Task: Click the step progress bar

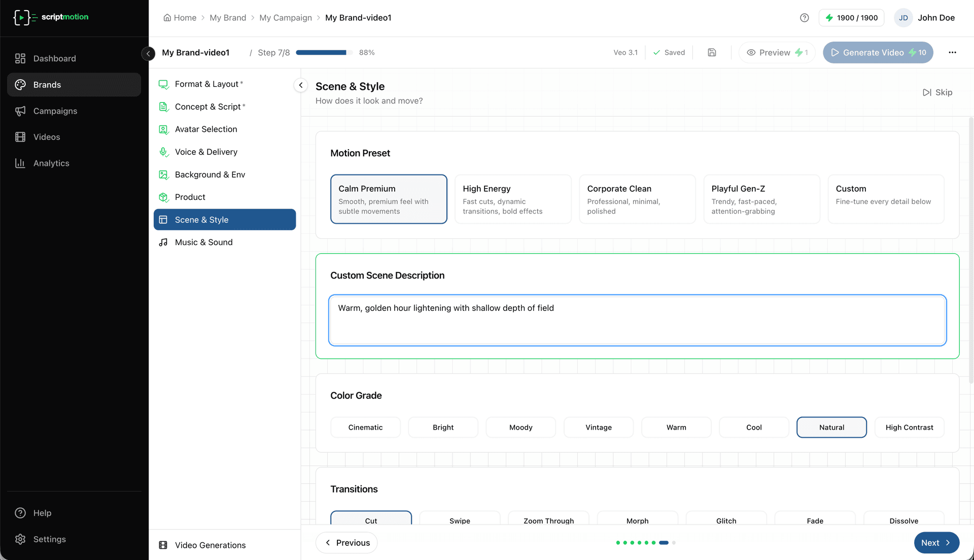Action: pos(324,52)
